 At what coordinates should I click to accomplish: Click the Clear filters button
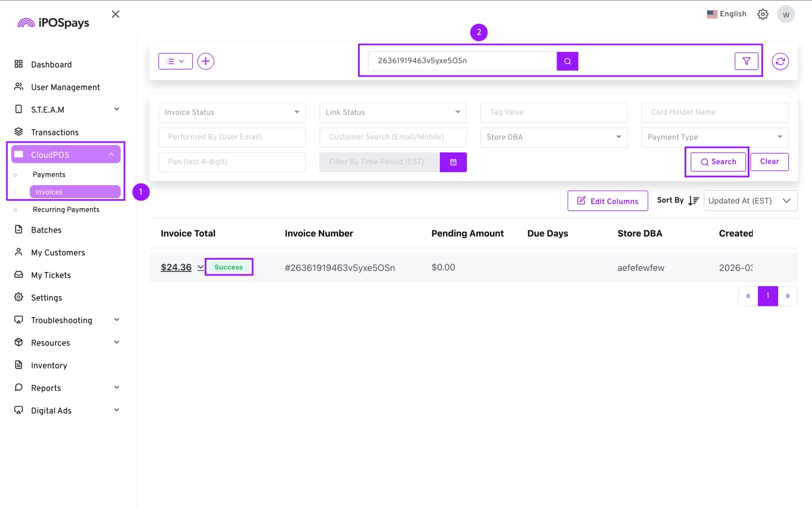(769, 161)
